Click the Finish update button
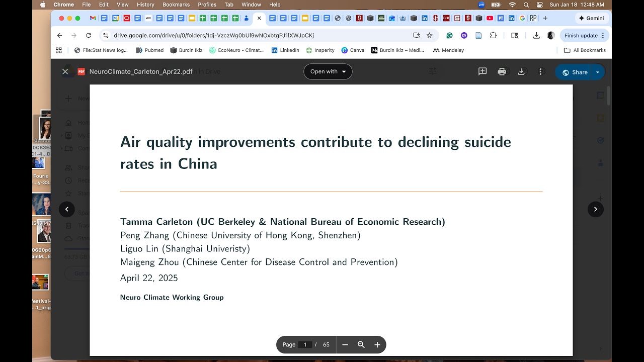Image resolution: width=644 pixels, height=362 pixels. (585, 36)
